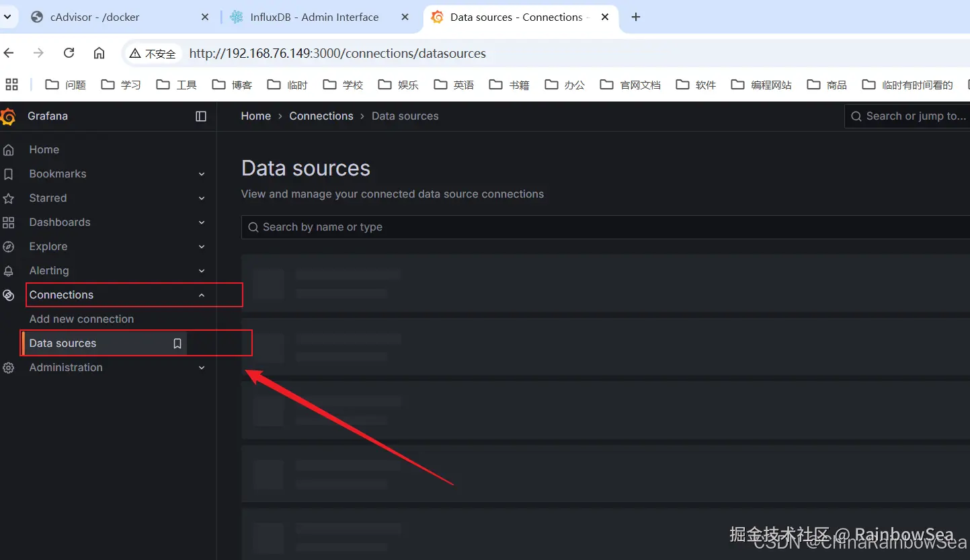Reload the current page
The image size is (970, 560).
click(x=69, y=53)
